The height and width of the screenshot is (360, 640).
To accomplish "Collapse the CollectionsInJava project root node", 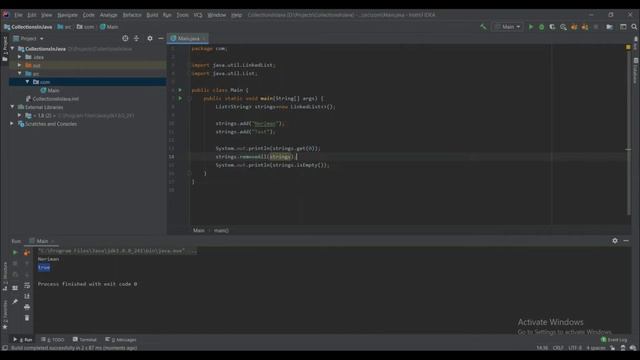I will pos(13,49).
